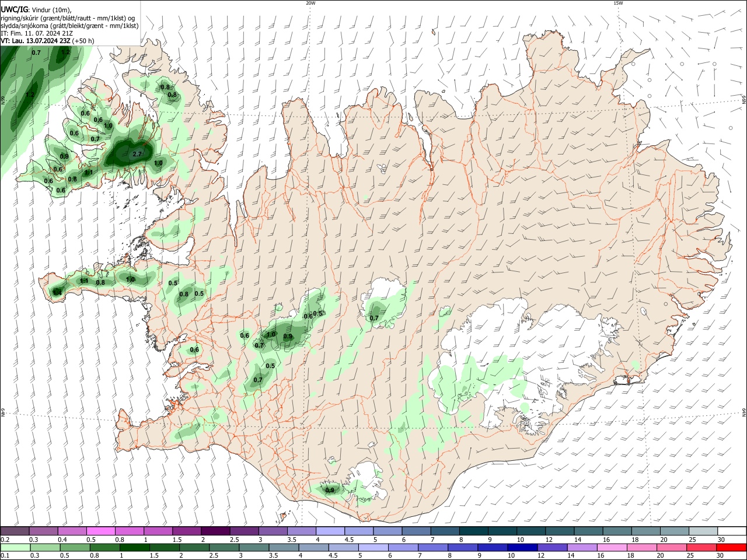The image size is (747, 560).
Task: Click the dark green swatch above the lower-row 1 label
Action: [x=134, y=548]
